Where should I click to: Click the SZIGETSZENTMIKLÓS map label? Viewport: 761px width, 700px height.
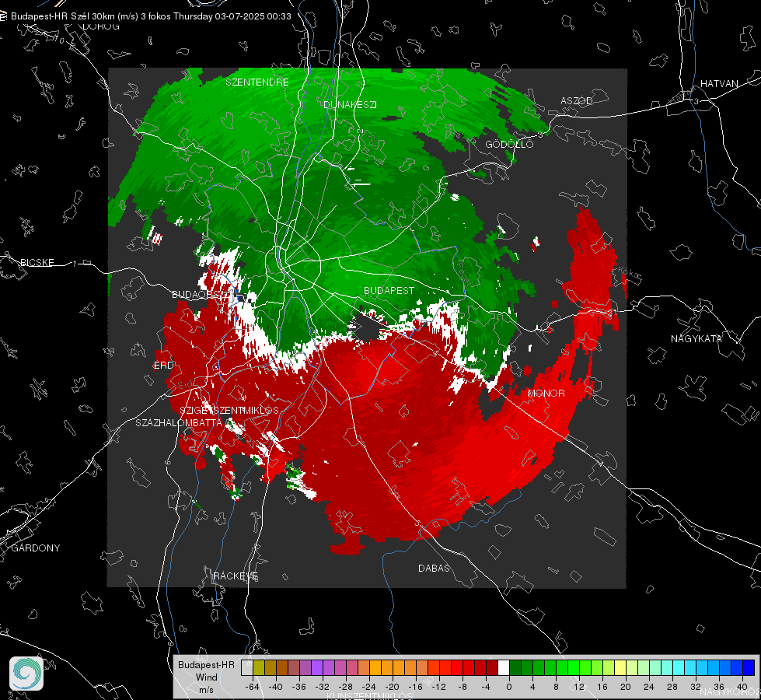229,410
